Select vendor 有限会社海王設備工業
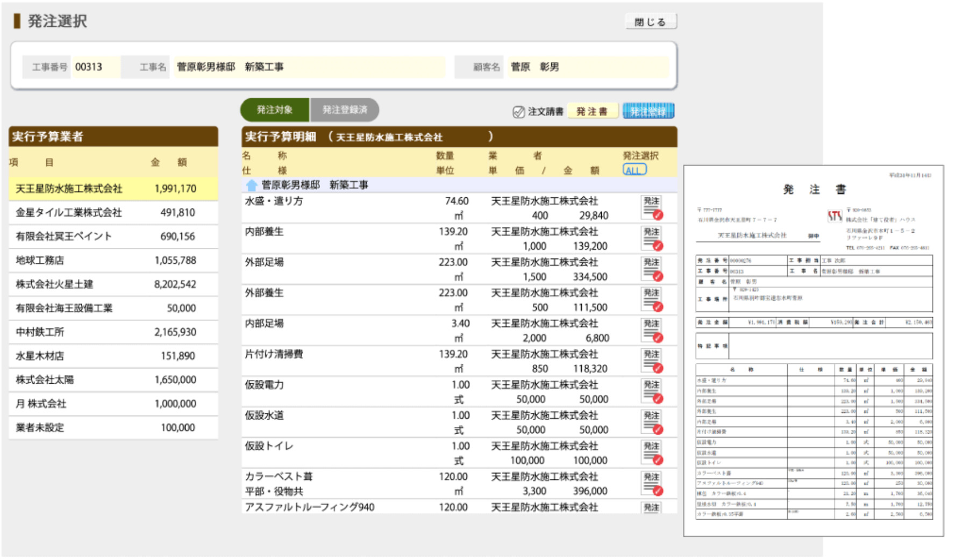The width and height of the screenshot is (955, 560). [x=113, y=308]
